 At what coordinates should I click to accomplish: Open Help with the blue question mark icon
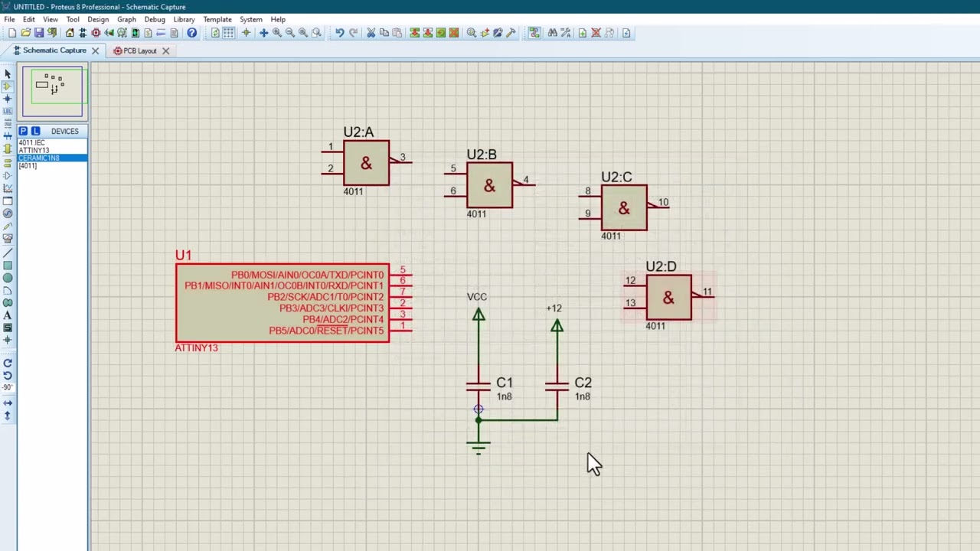(x=191, y=33)
